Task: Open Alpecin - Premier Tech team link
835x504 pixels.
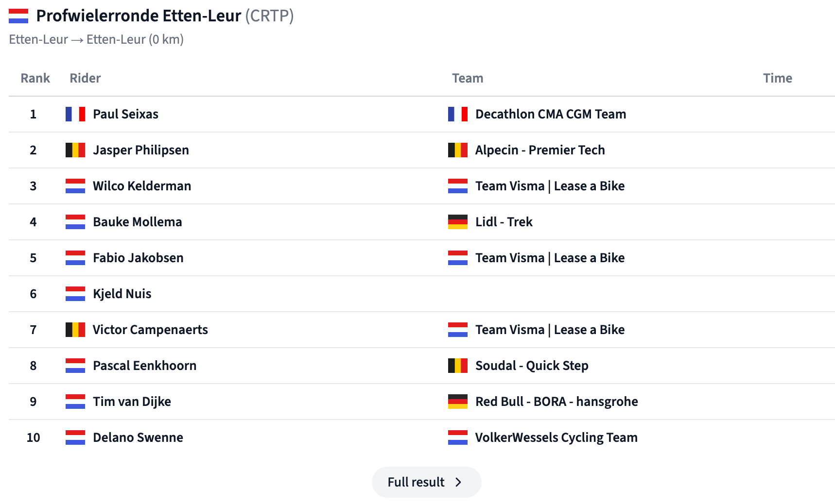Action: [x=540, y=150]
